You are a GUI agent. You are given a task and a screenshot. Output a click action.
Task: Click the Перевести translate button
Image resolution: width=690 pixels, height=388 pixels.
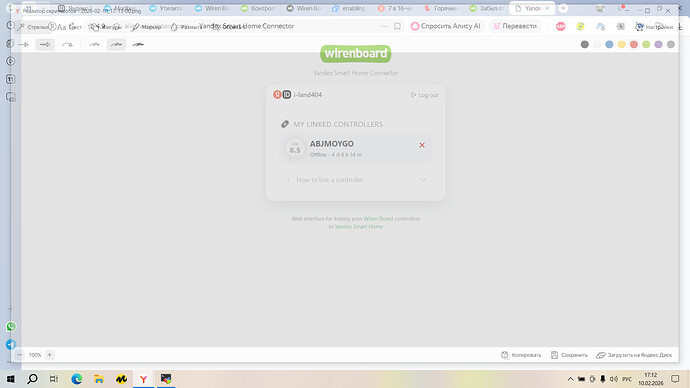click(515, 26)
